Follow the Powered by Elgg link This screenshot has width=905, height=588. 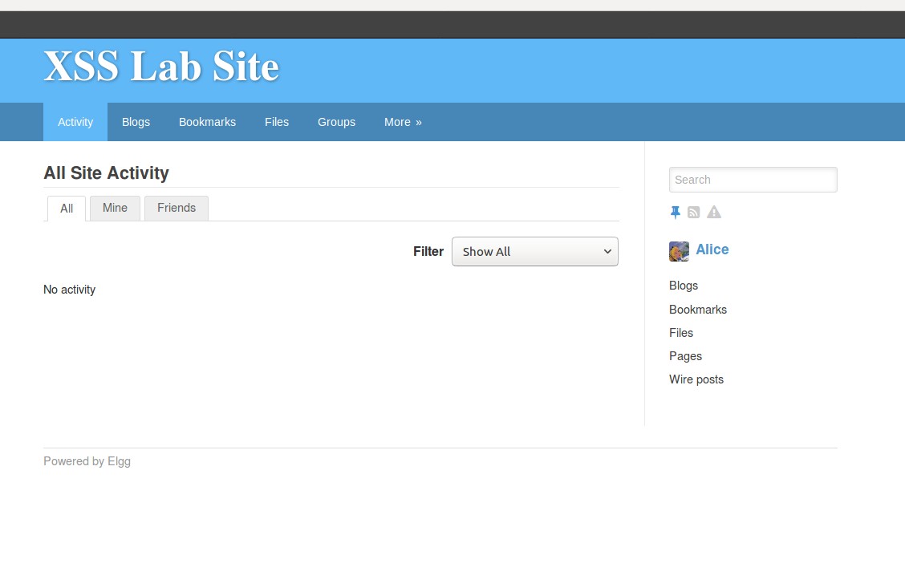87,461
